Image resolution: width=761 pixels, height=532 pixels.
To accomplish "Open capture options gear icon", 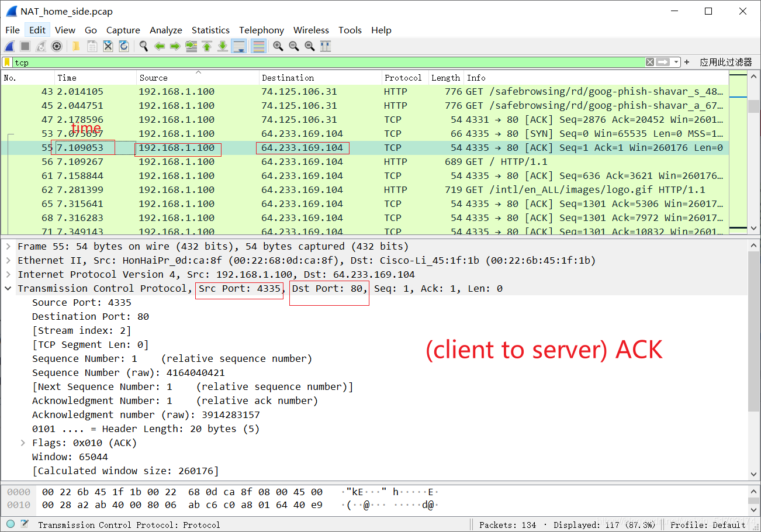I will click(57, 46).
